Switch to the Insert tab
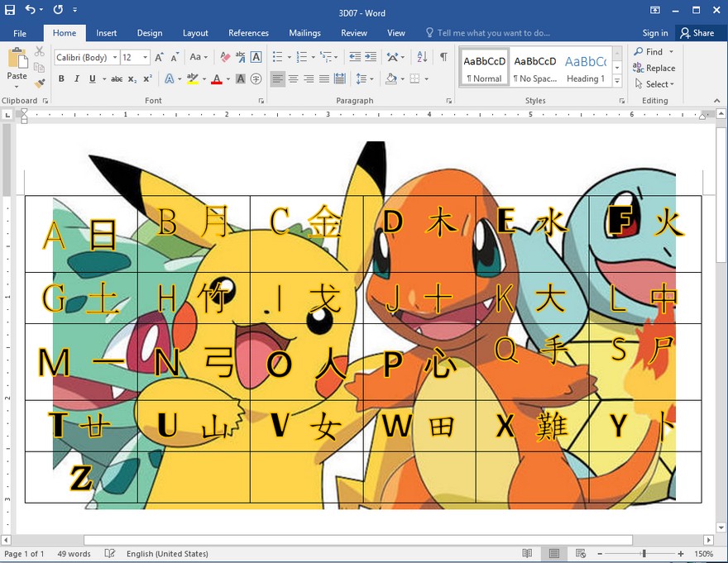The image size is (728, 563). click(107, 33)
